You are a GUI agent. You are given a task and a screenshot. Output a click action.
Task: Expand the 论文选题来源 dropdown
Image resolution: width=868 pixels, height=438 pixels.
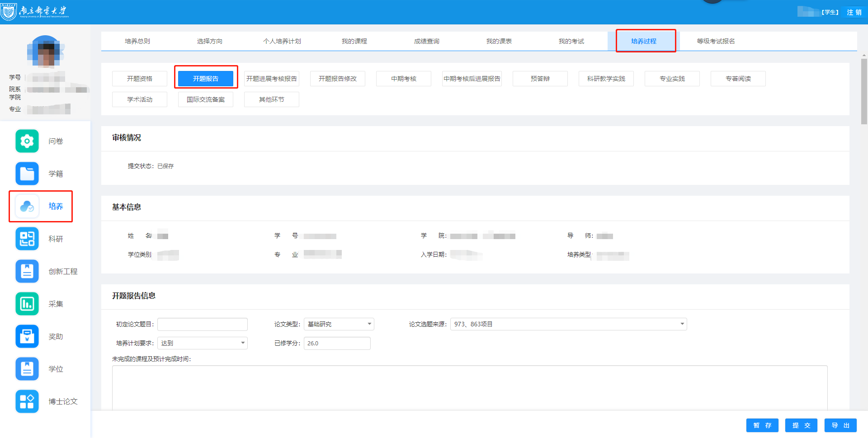[x=569, y=324]
